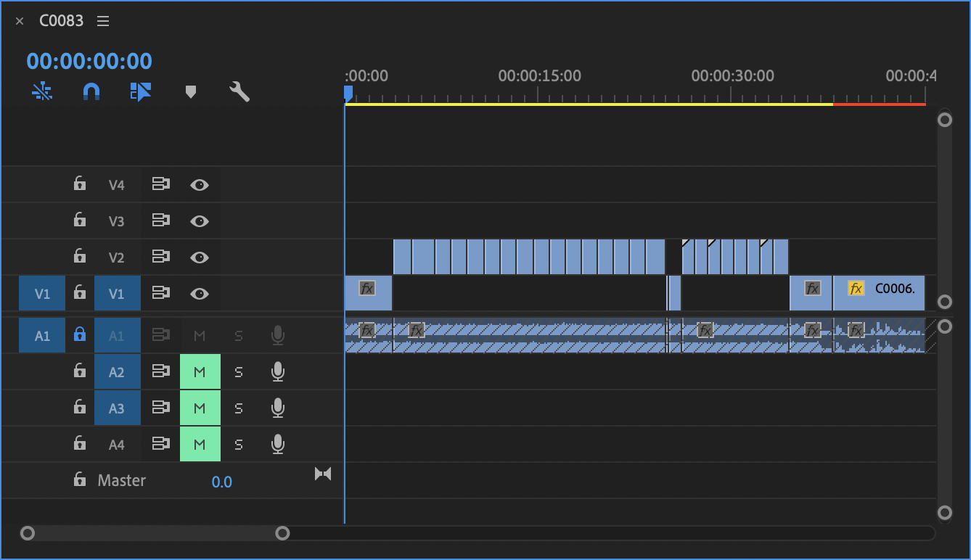Unmute the A3 track
This screenshot has height=560, width=971.
click(200, 408)
